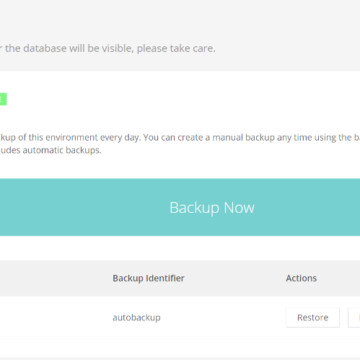Click the word 'Backup' in the teal banner
360x360 pixels.
(x=195, y=207)
